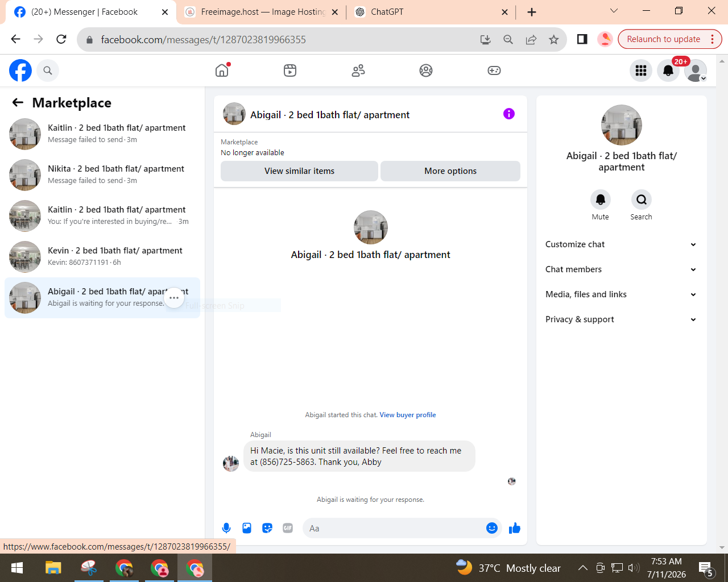Open the notifications bell with 20+ badge
This screenshot has height=582, width=728.
(x=668, y=70)
